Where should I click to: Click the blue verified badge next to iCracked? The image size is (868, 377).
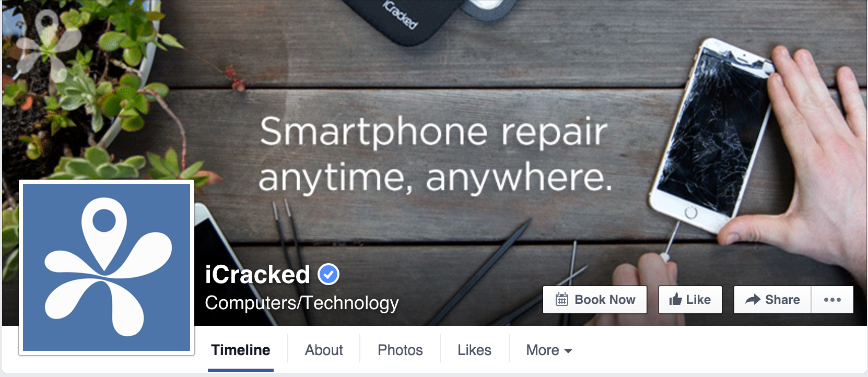pos(329,274)
